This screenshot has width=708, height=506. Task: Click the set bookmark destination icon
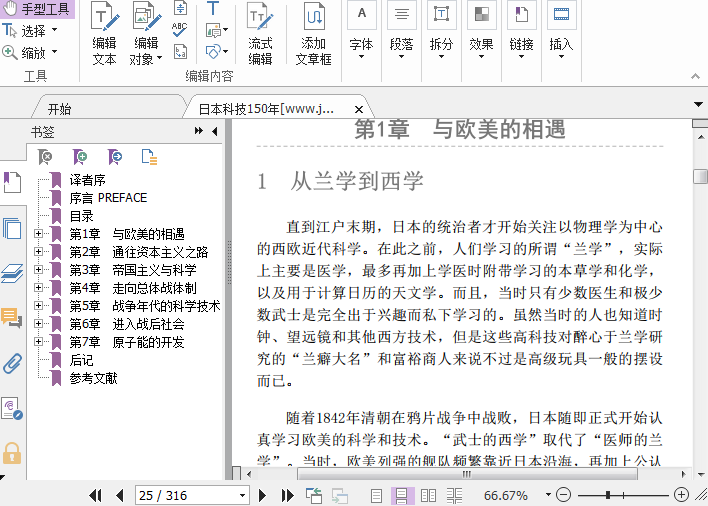115,157
